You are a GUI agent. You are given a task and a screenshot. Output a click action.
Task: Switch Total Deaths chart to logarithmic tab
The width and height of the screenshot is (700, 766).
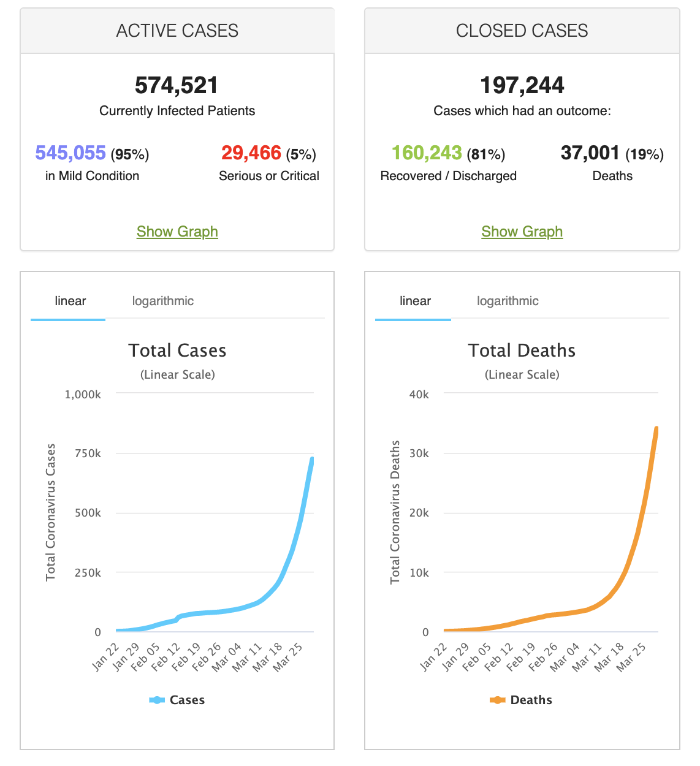(508, 301)
